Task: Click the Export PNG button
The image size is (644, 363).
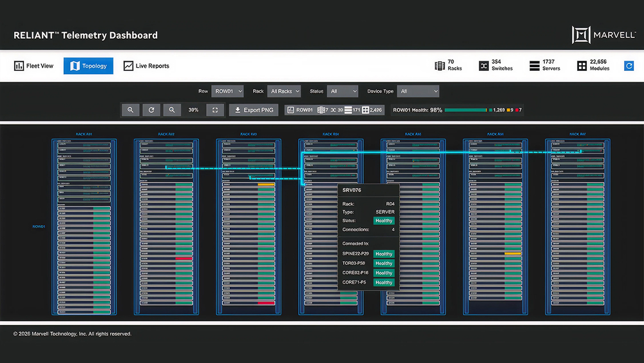Action: pos(254,110)
